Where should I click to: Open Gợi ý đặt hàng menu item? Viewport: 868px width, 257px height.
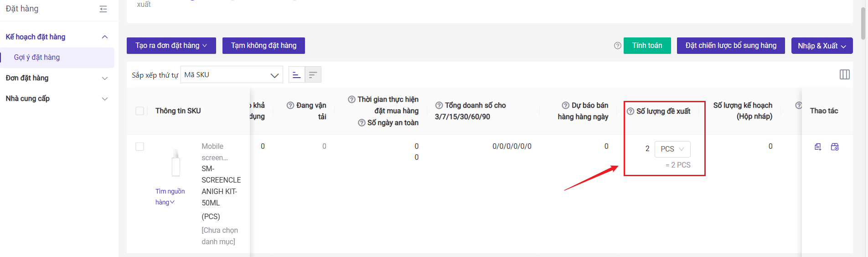pyautogui.click(x=57, y=58)
